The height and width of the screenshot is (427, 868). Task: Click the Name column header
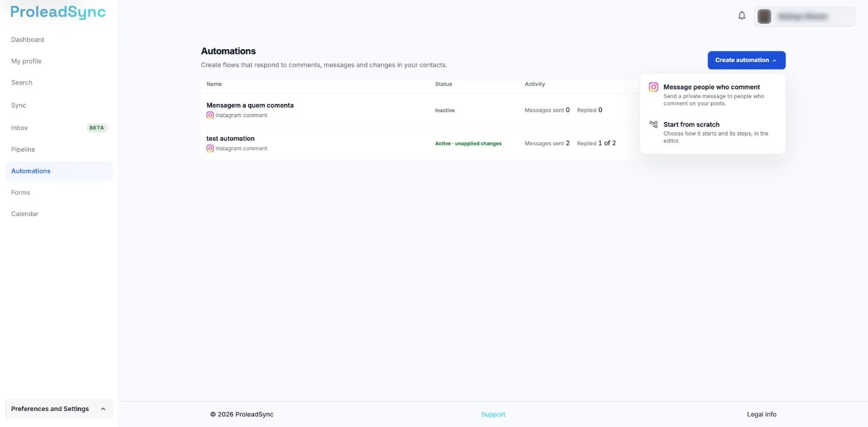[x=214, y=84]
